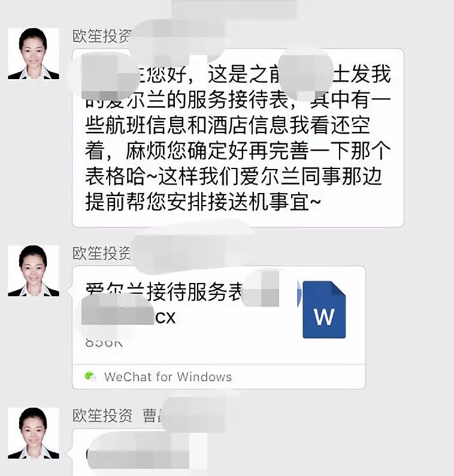Image resolution: width=454 pixels, height=476 pixels.
Task: Click the WeChat for Windows source label
Action: (168, 376)
